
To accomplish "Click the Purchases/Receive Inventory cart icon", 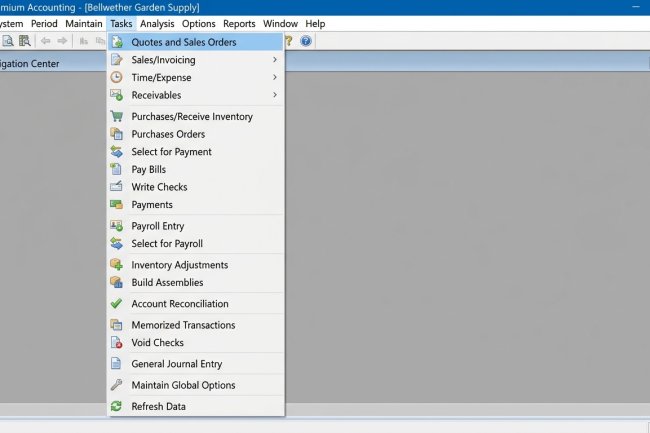I will click(x=117, y=116).
